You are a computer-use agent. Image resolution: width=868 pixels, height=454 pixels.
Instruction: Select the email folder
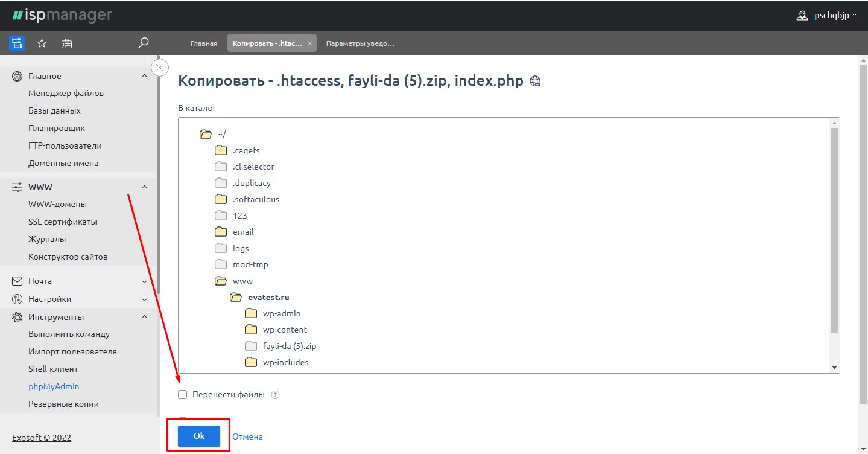[234, 232]
